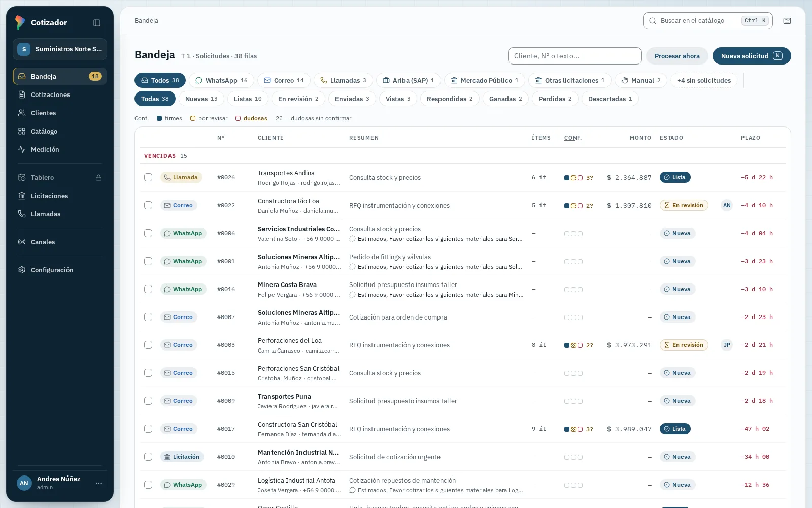Image resolution: width=812 pixels, height=508 pixels.
Task: Click the WhatsApp channel badge on row #0029
Action: (183, 485)
